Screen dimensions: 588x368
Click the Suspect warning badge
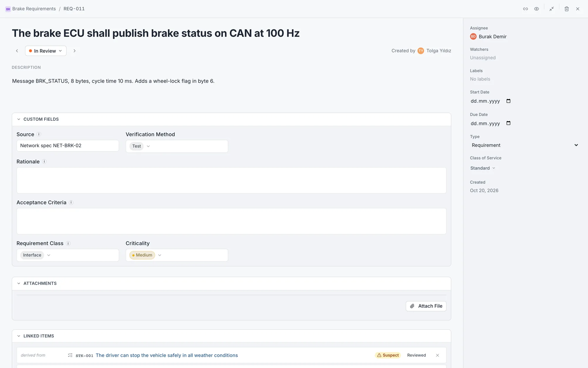(x=388, y=355)
